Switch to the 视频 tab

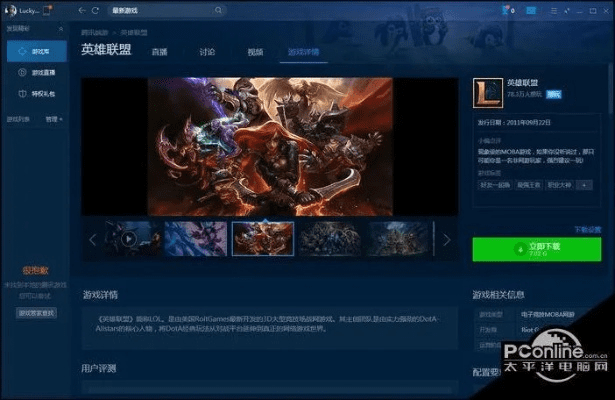click(x=255, y=52)
